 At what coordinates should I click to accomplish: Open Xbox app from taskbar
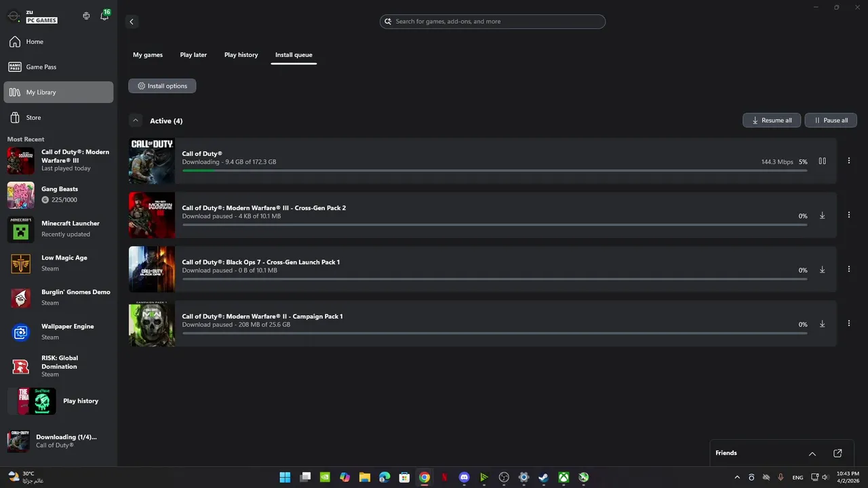coord(564,477)
